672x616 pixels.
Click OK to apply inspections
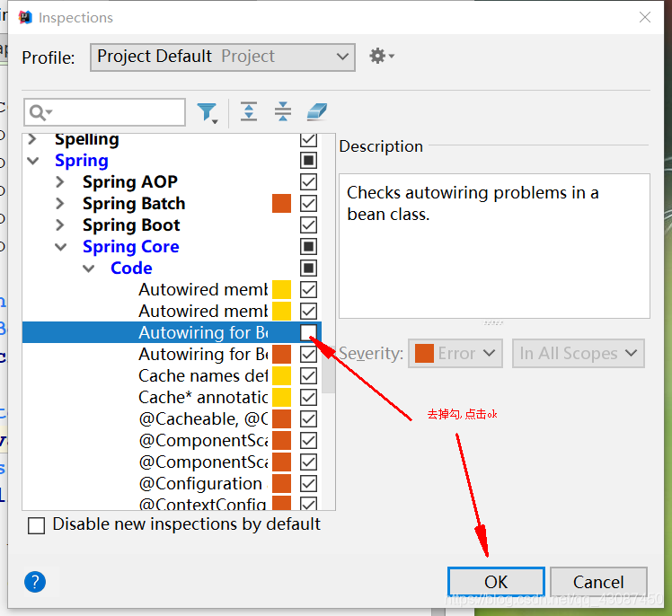pyautogui.click(x=496, y=582)
